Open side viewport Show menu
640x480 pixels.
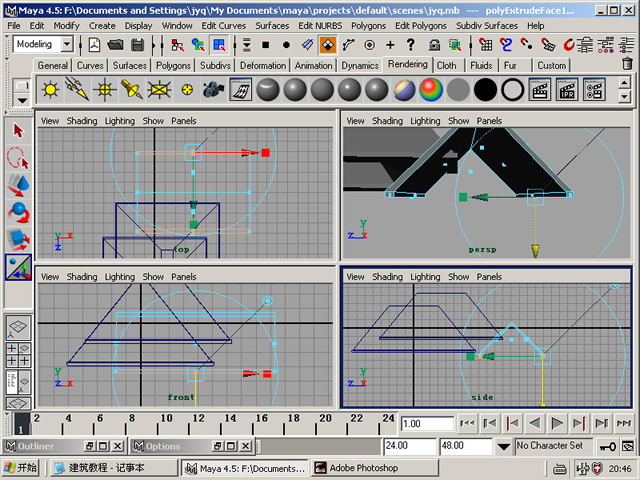458,277
